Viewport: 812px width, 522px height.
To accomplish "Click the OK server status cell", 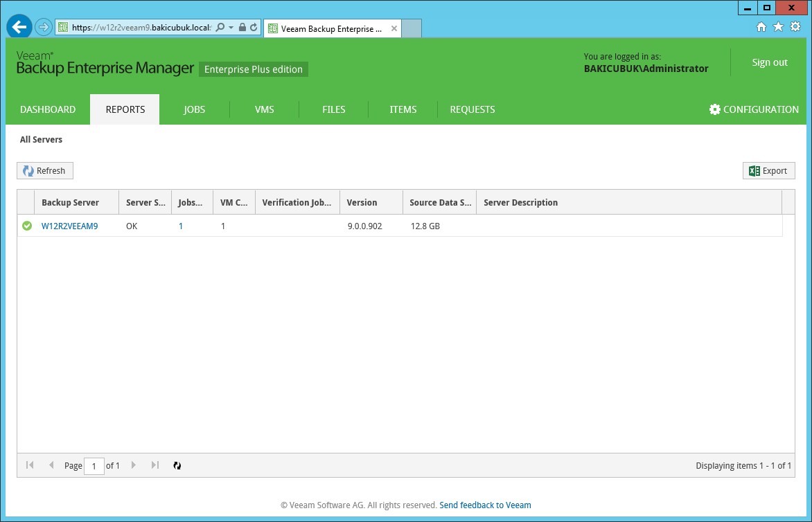I will click(x=132, y=226).
